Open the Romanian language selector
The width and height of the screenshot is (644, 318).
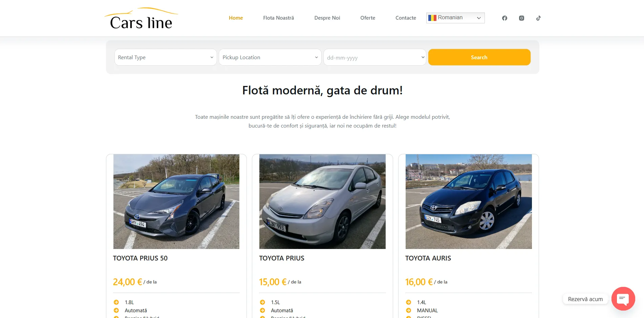[x=455, y=18]
